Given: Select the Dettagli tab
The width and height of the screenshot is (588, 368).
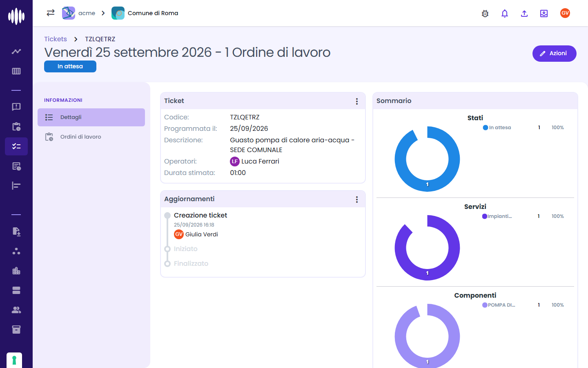Looking at the screenshot, I should tap(91, 117).
